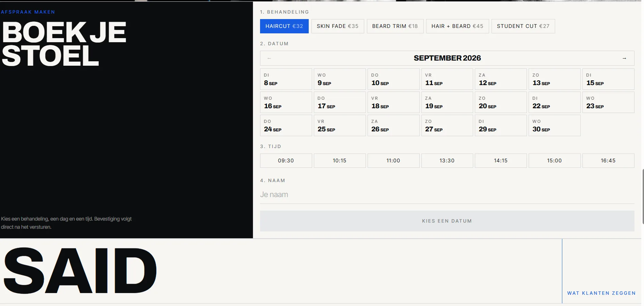Choose Sunday 27 Sep date
644x306 pixels.
447,126
